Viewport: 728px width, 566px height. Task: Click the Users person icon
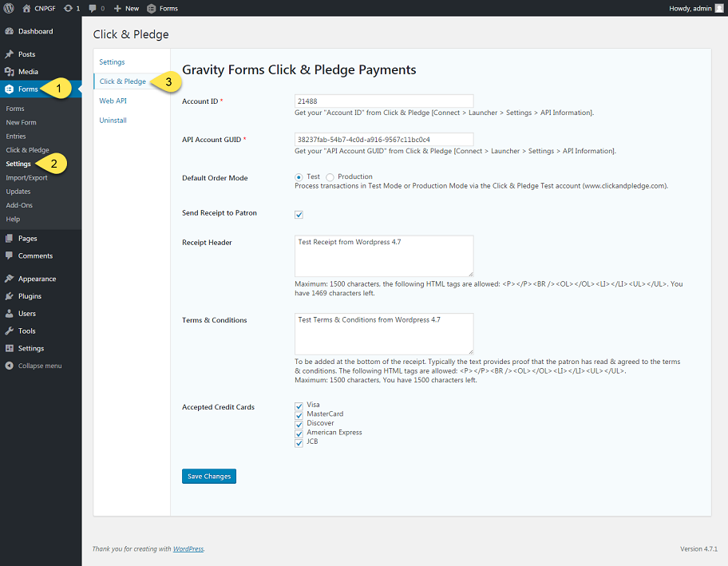(x=10, y=314)
